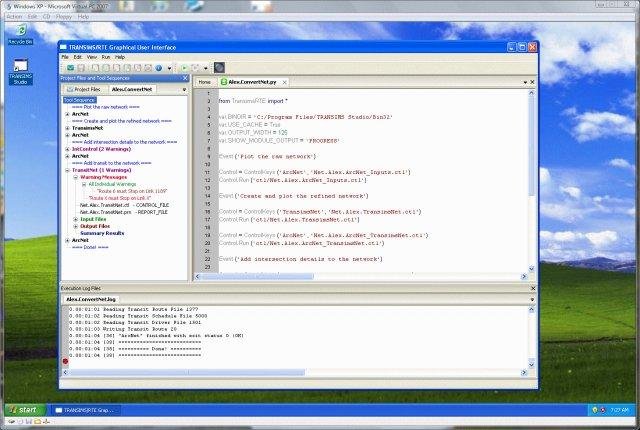Click the dark globe icon in the toolbar
The width and height of the screenshot is (640, 430).
(x=219, y=68)
